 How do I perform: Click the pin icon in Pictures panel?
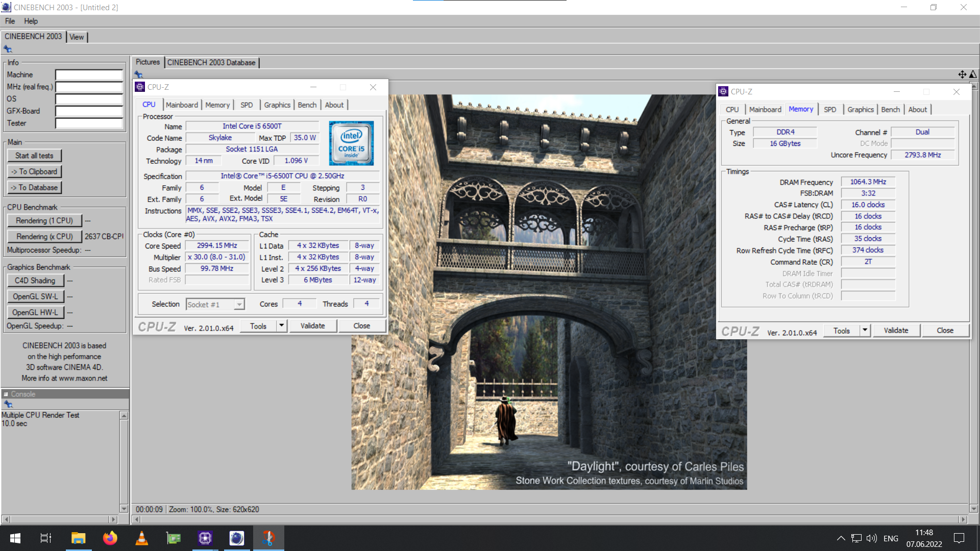(138, 74)
